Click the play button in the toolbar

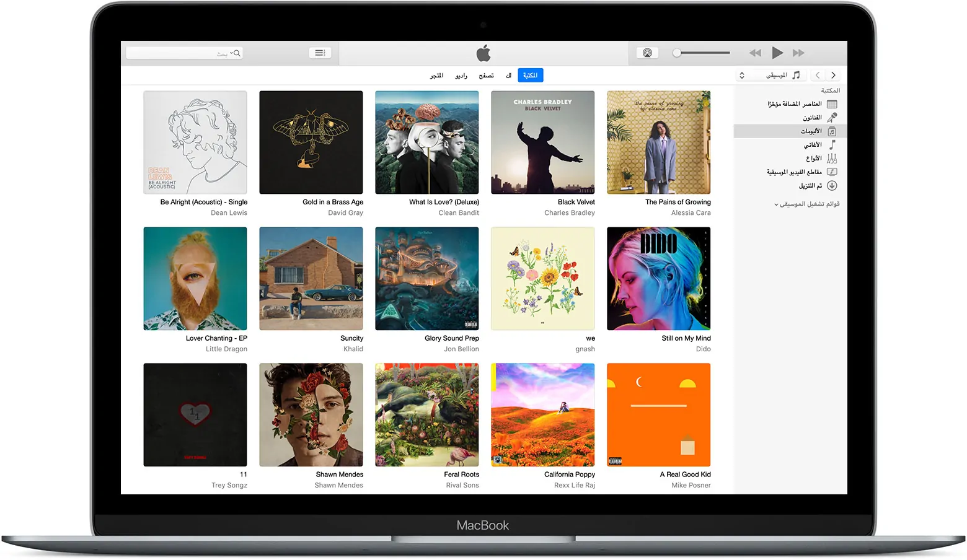coord(777,53)
